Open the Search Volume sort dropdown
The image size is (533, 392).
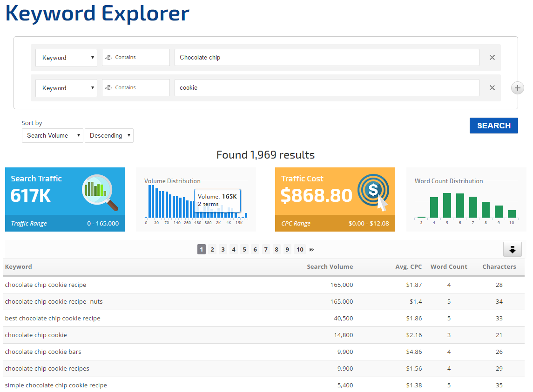(x=52, y=136)
